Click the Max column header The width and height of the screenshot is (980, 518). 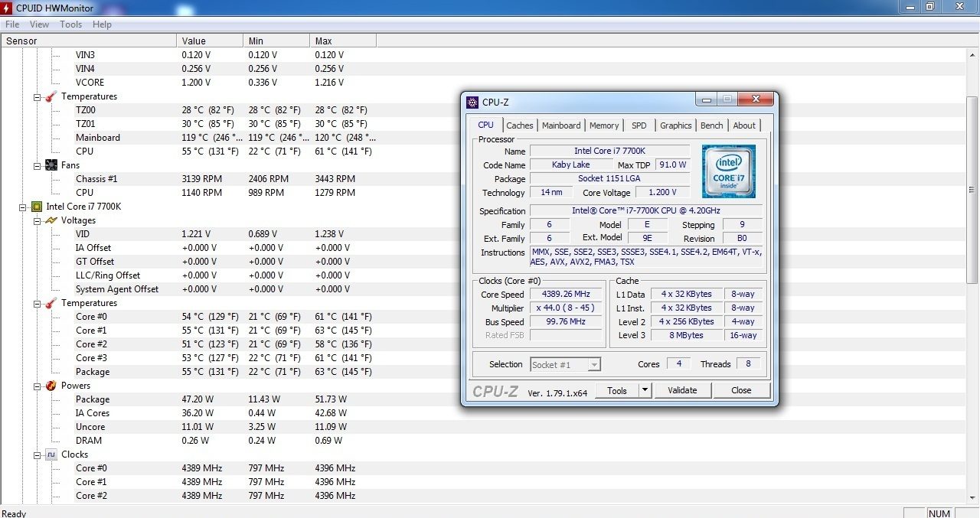point(343,41)
